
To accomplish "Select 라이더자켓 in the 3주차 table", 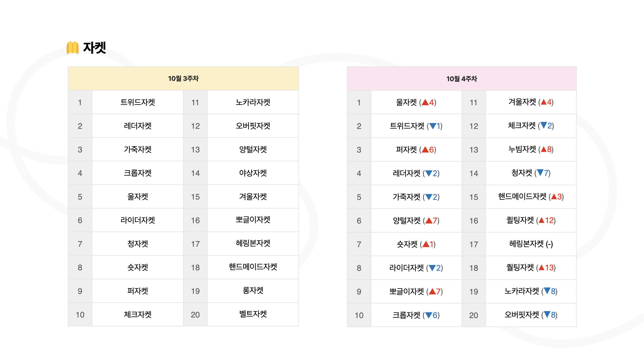I will 138,220.
